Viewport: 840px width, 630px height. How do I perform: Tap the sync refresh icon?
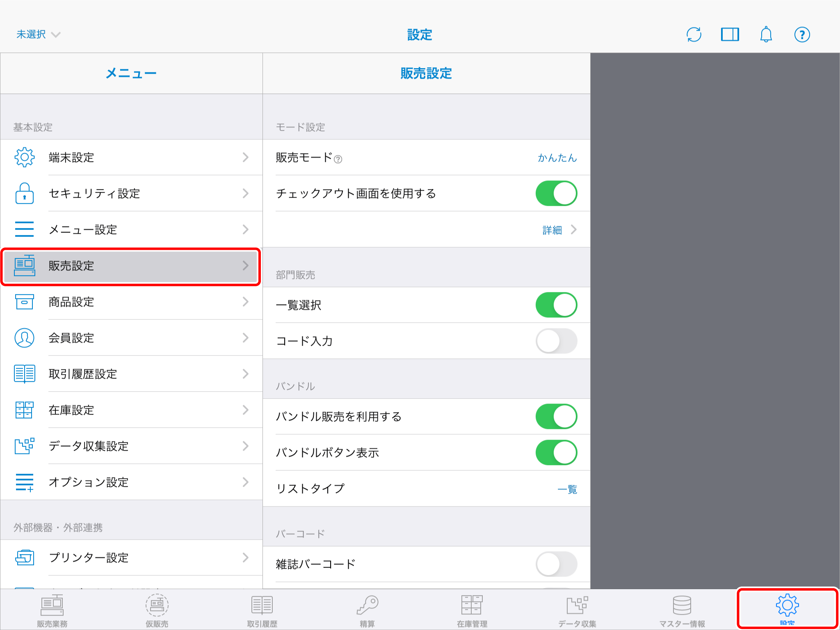click(x=694, y=34)
